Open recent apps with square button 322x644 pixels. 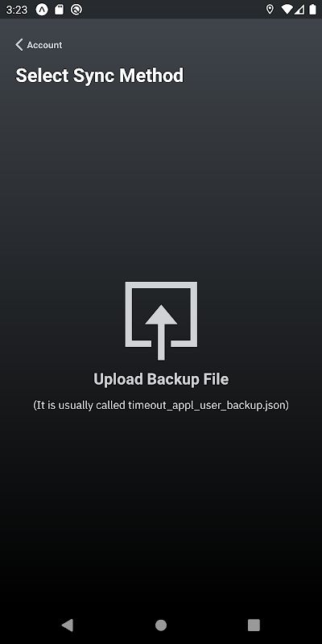click(254, 625)
